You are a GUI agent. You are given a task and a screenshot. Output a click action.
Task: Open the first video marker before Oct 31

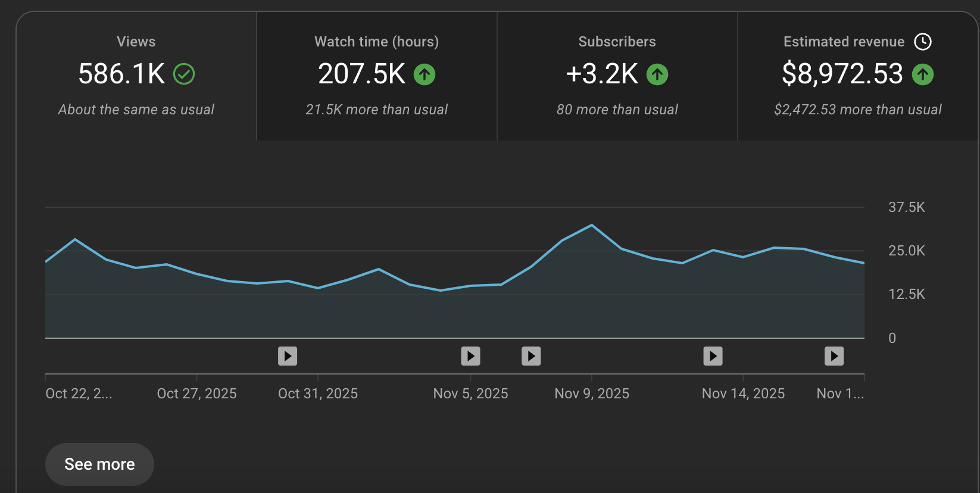(288, 356)
